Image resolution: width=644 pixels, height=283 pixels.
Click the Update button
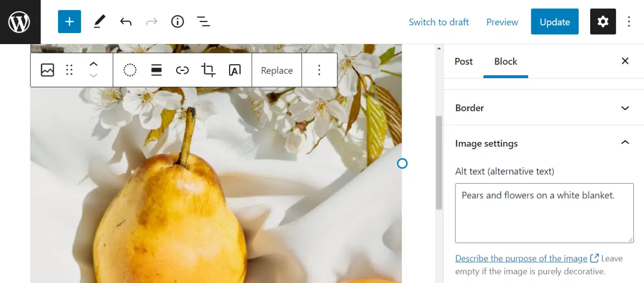click(x=555, y=22)
